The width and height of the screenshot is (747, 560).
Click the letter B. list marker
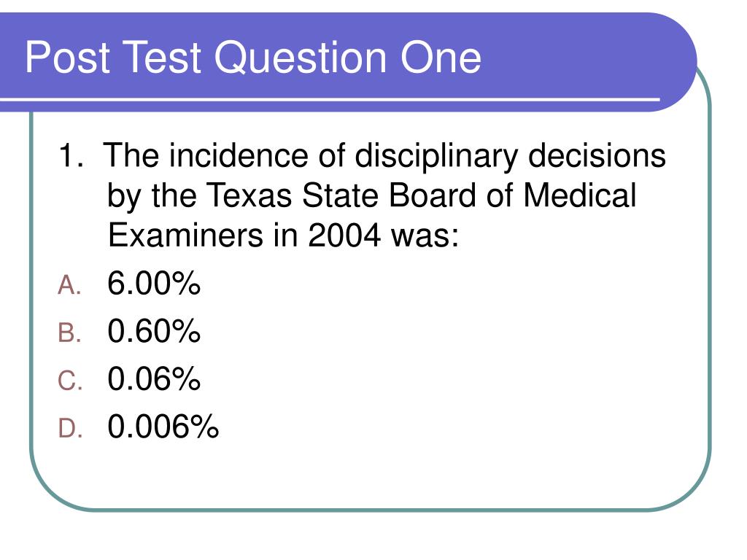(x=69, y=332)
